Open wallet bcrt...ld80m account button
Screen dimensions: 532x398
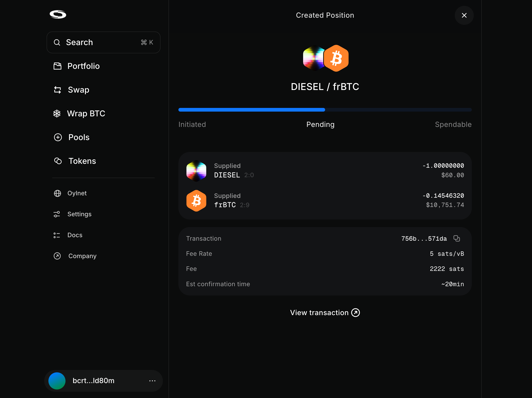click(103, 381)
